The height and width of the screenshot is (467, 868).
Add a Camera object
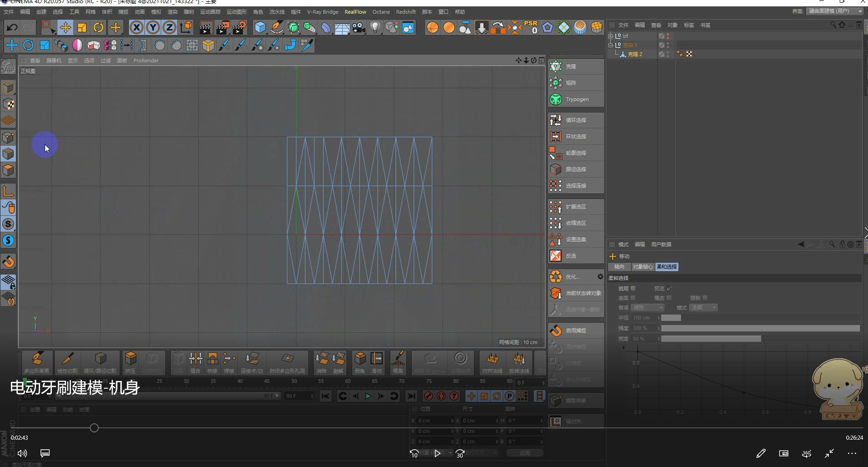pos(359,28)
